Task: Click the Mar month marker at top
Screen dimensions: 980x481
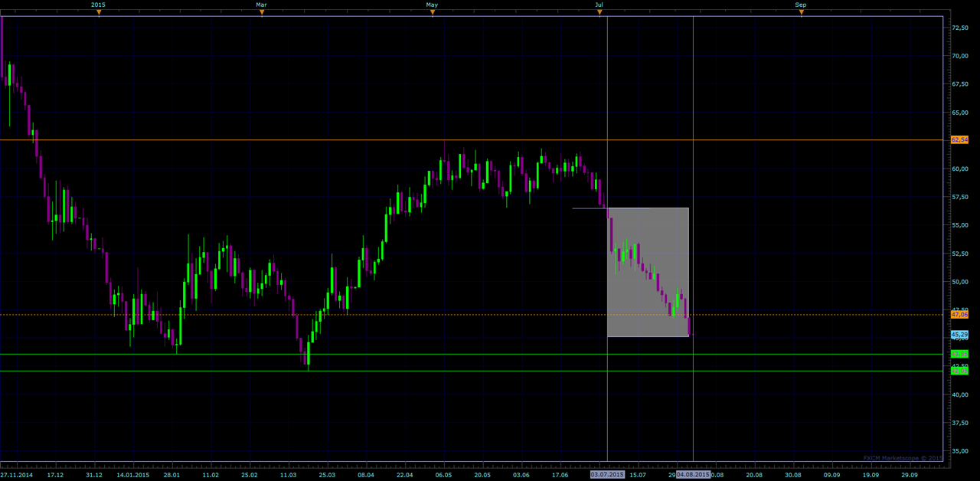Action: pyautogui.click(x=262, y=11)
